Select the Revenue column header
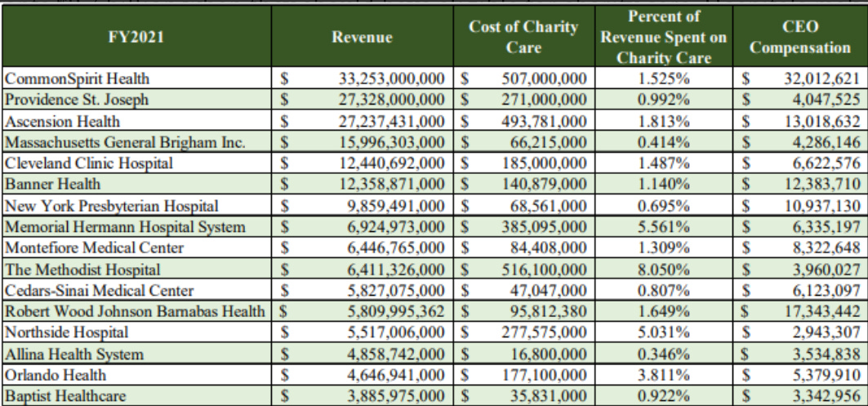 [362, 37]
